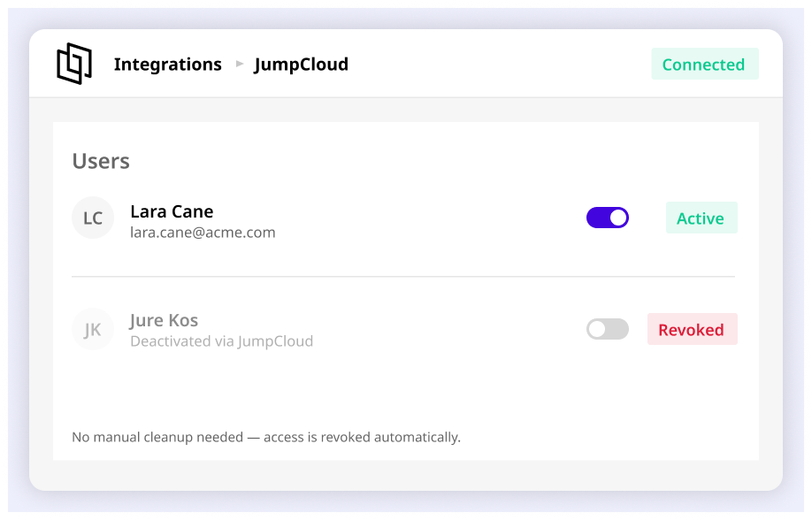Viewport: 812px width, 520px height.
Task: Select the Lara Cane name
Action: 172,211
